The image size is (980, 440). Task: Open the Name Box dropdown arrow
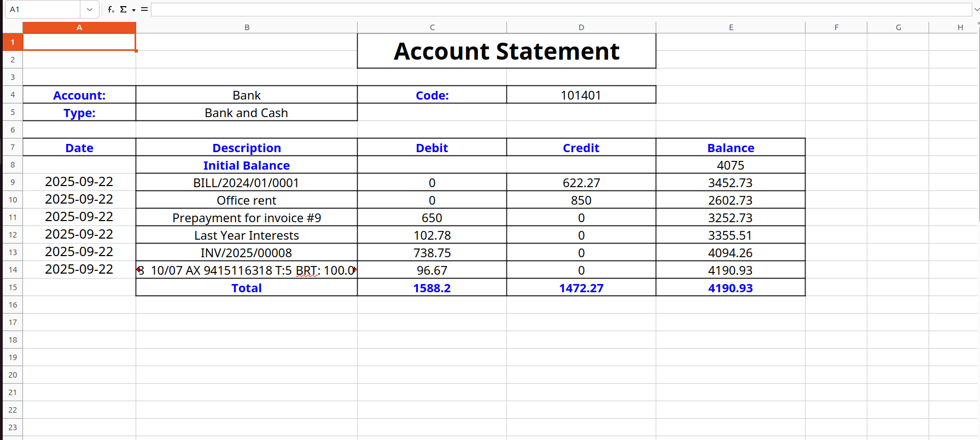(x=90, y=9)
